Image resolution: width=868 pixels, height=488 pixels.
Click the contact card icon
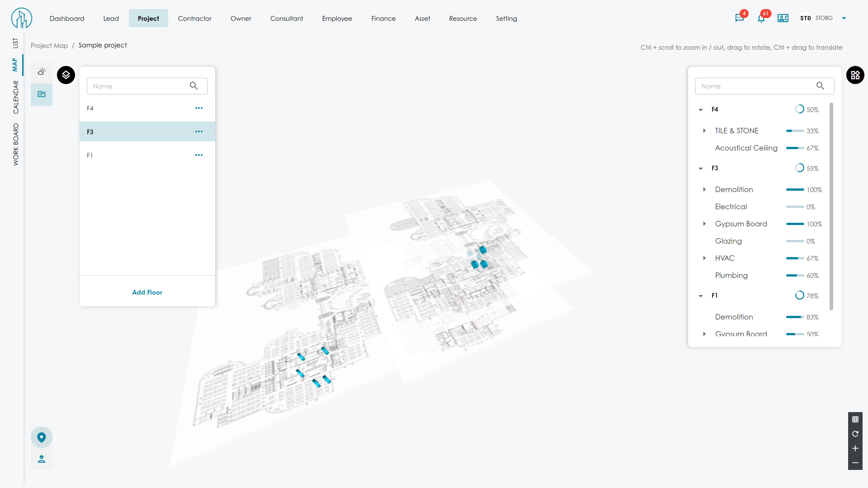[x=783, y=18]
